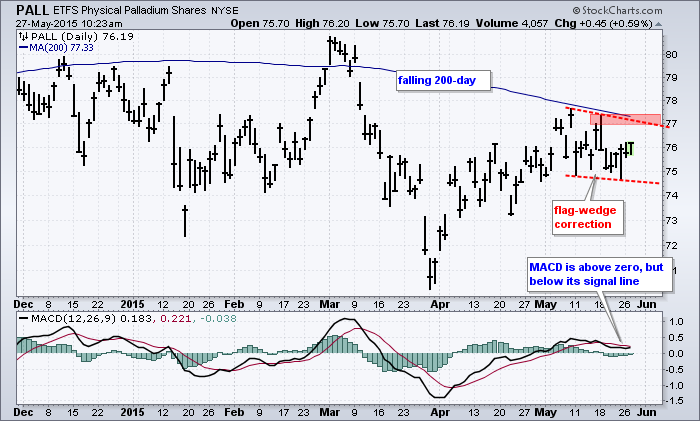The height and width of the screenshot is (421, 700).
Task: Click the 'Feb' label on upper date axis
Action: click(234, 304)
